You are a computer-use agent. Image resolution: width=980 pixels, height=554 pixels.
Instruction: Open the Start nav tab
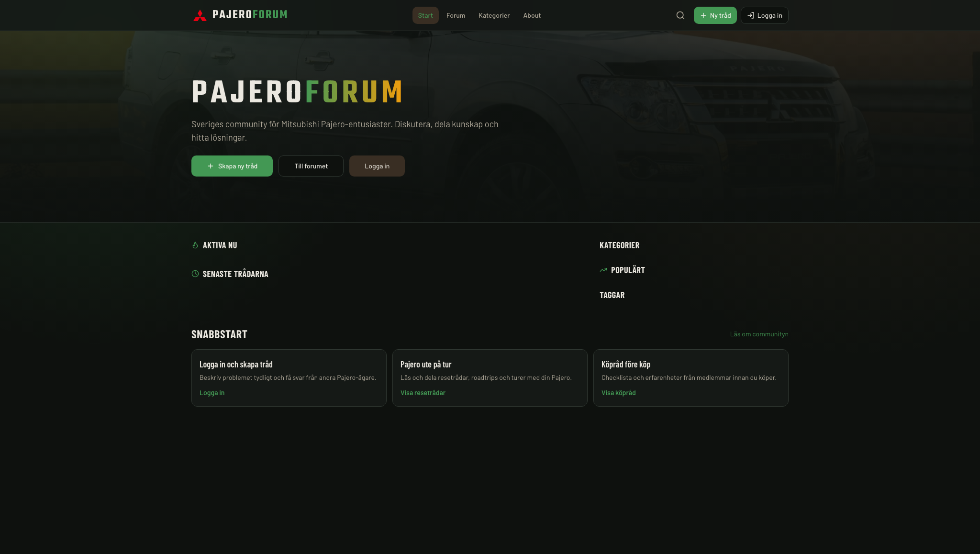[425, 15]
